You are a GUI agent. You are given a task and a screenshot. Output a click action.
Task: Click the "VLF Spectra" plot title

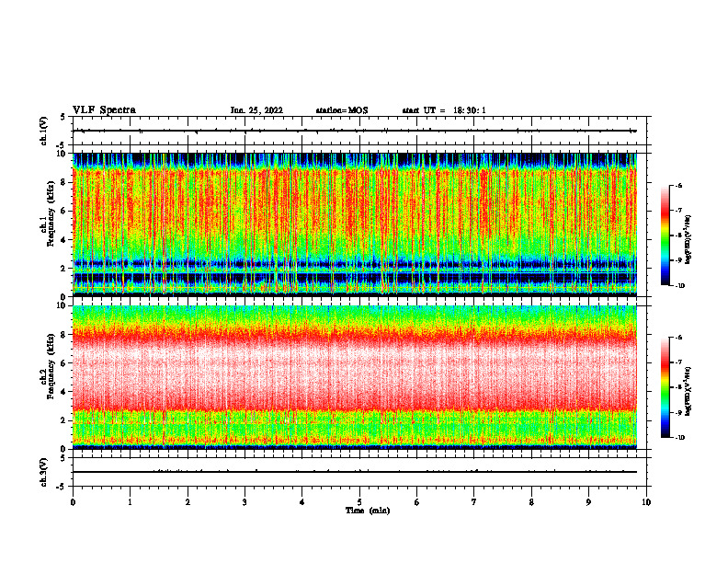104,110
